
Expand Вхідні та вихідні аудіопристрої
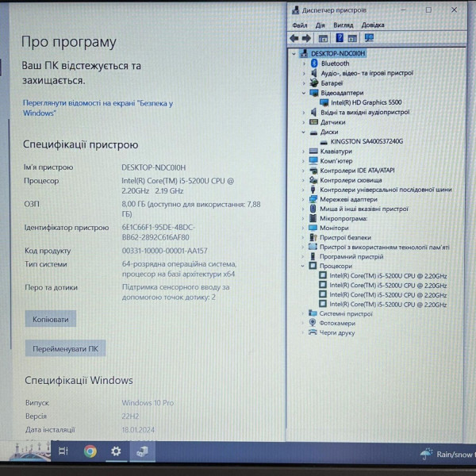click(x=304, y=113)
